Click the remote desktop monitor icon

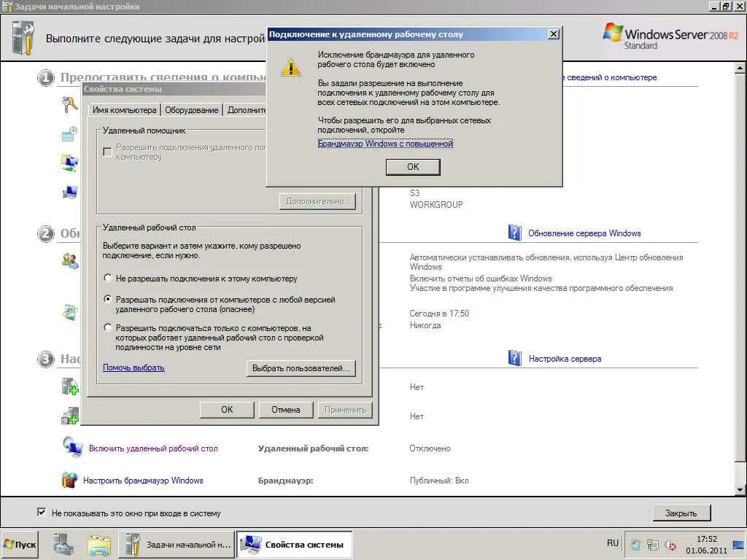click(x=72, y=447)
